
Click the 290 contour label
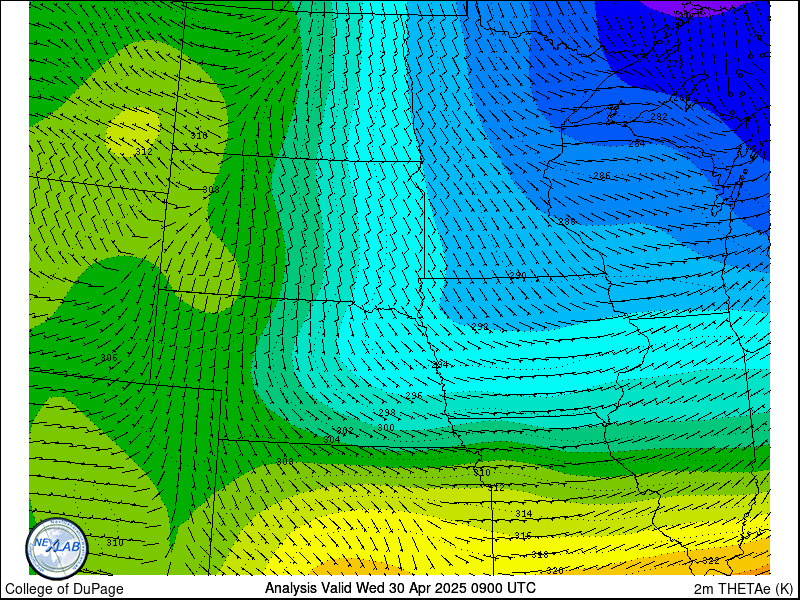point(518,276)
